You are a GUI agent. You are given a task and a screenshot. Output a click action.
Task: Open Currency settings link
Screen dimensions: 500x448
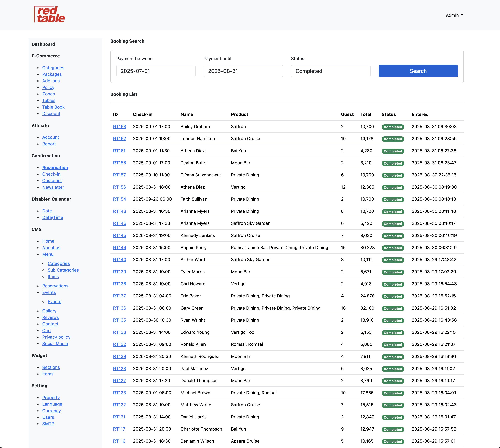51,411
